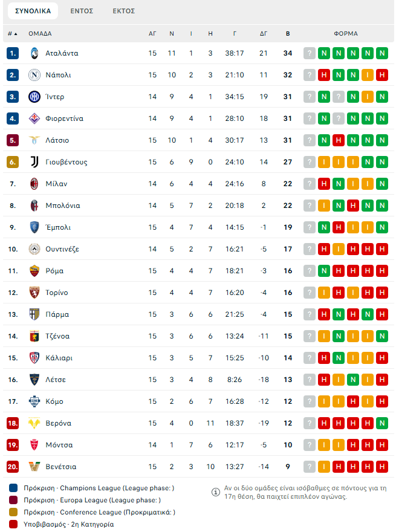Click the Napoli club logo
This screenshot has width=396, height=532.
(x=34, y=75)
